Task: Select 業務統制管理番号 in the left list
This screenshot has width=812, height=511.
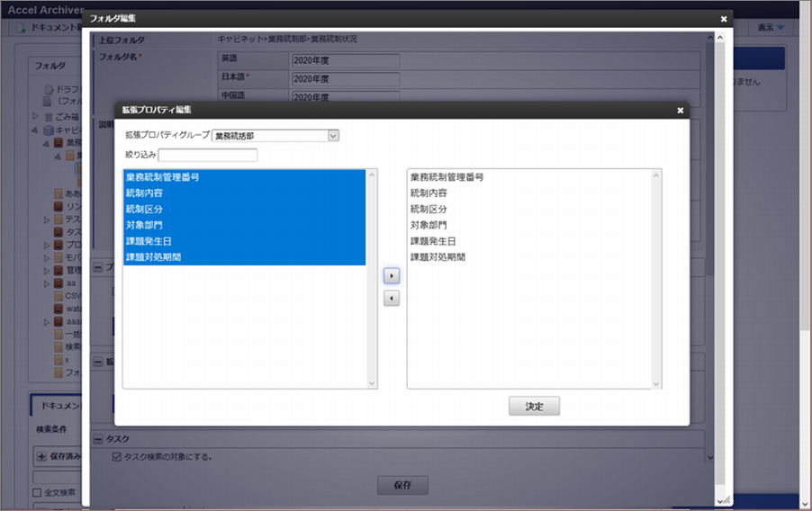Action: (245, 177)
